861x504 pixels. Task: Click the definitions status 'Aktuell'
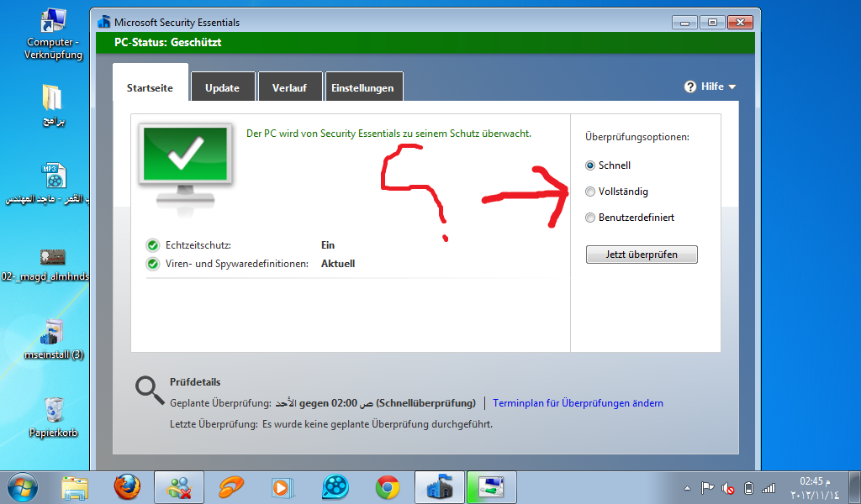click(x=338, y=264)
